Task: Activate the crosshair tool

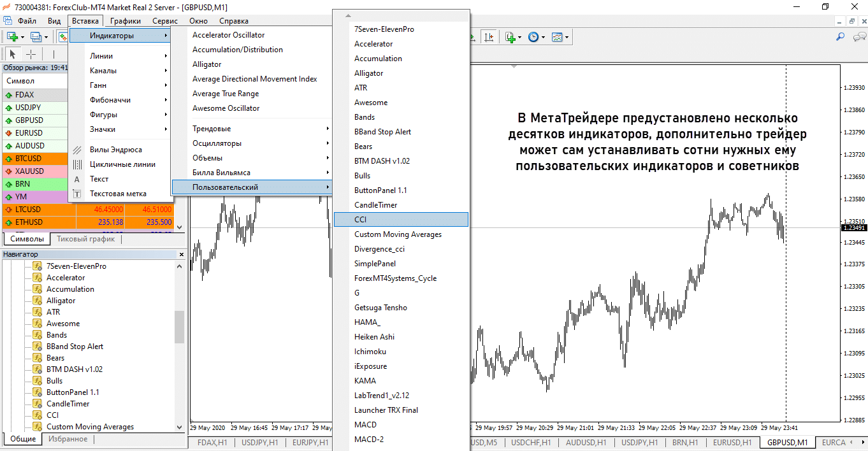Action: tap(31, 54)
